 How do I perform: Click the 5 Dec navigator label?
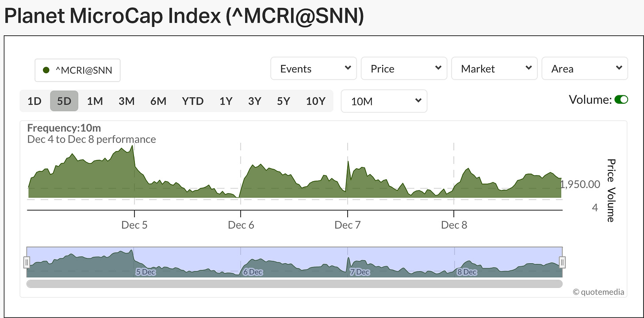(146, 272)
